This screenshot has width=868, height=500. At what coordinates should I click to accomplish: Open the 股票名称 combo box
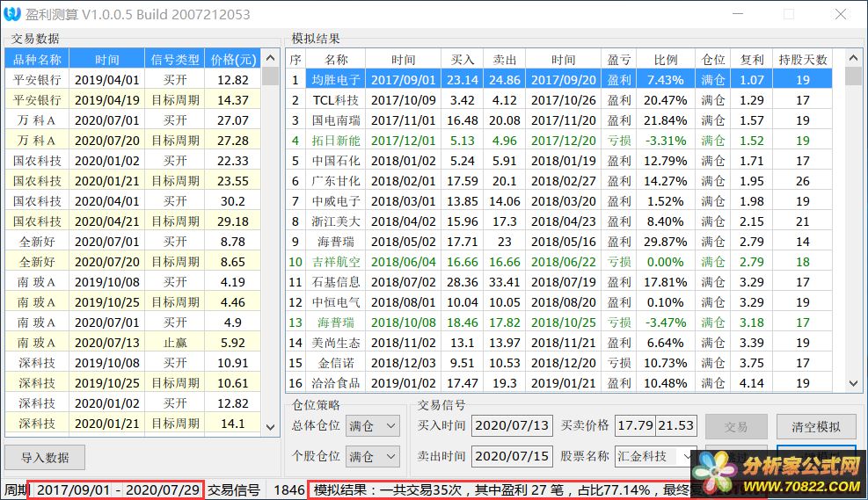click(654, 456)
